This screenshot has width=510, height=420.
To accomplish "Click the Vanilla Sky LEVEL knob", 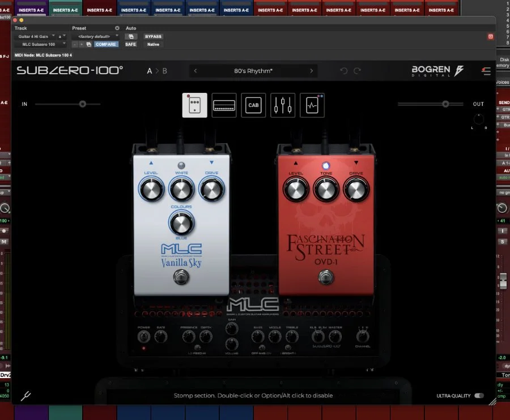I will coord(151,189).
